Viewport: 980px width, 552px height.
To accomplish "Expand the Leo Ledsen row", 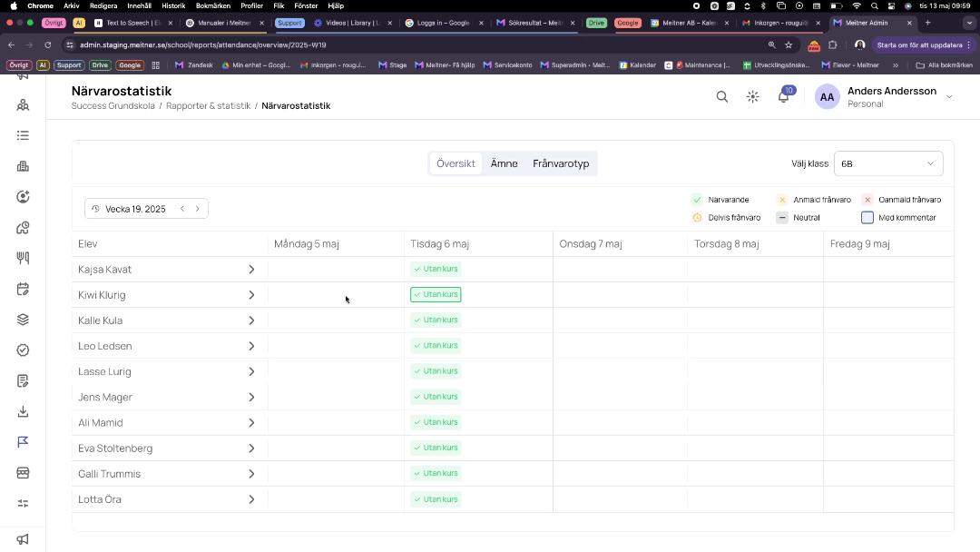I will 251,346.
